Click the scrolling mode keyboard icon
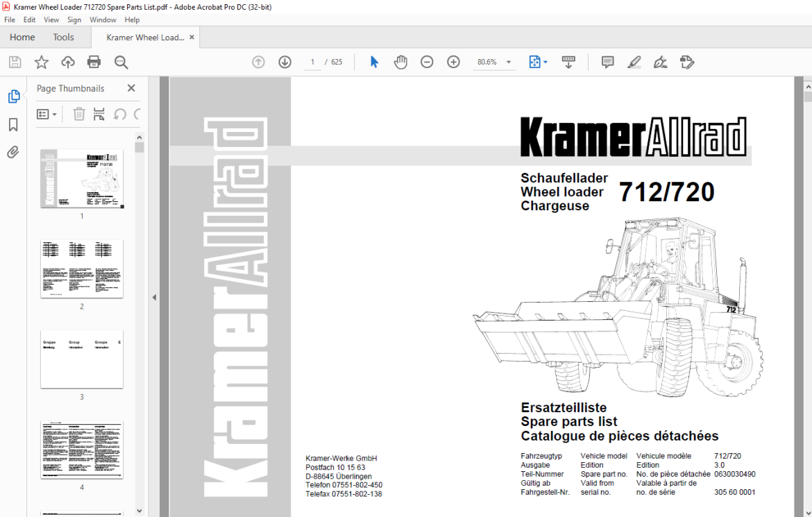This screenshot has height=517, width=812. click(x=568, y=62)
